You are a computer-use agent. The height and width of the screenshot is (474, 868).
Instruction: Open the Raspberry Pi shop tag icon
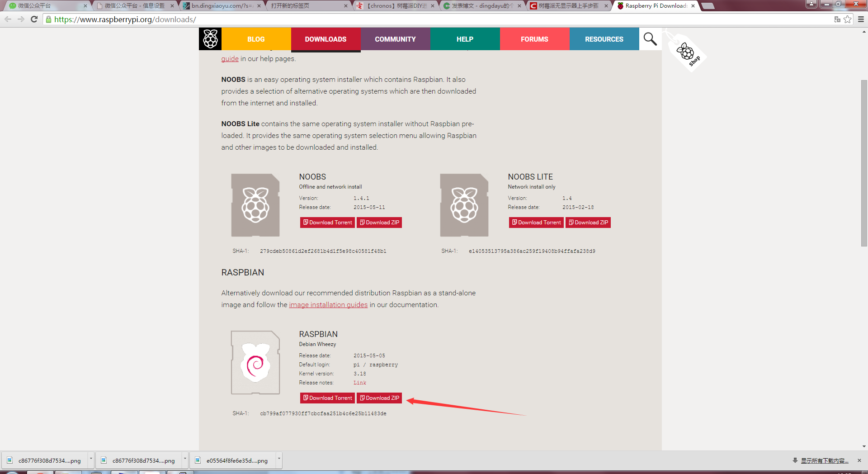click(687, 53)
